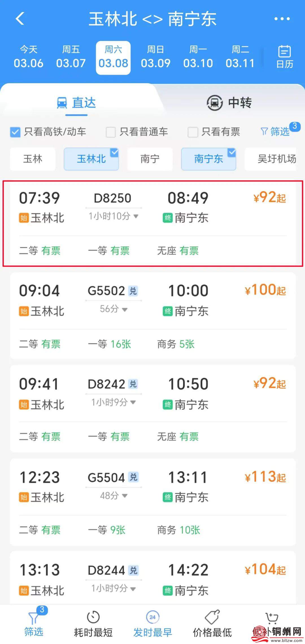Switch to the 中转 transfer tab
Image resolution: width=305 pixels, height=644 pixels.
click(x=229, y=103)
